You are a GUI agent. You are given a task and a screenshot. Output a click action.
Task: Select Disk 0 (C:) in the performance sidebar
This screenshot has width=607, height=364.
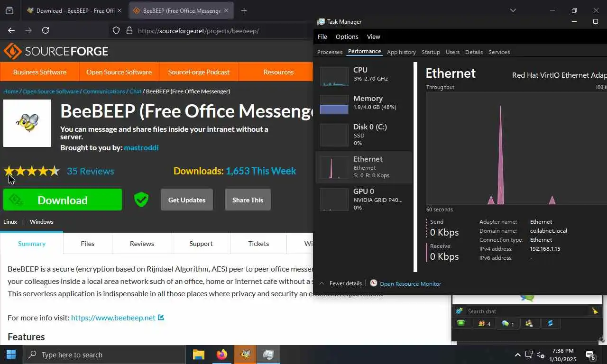(x=364, y=135)
